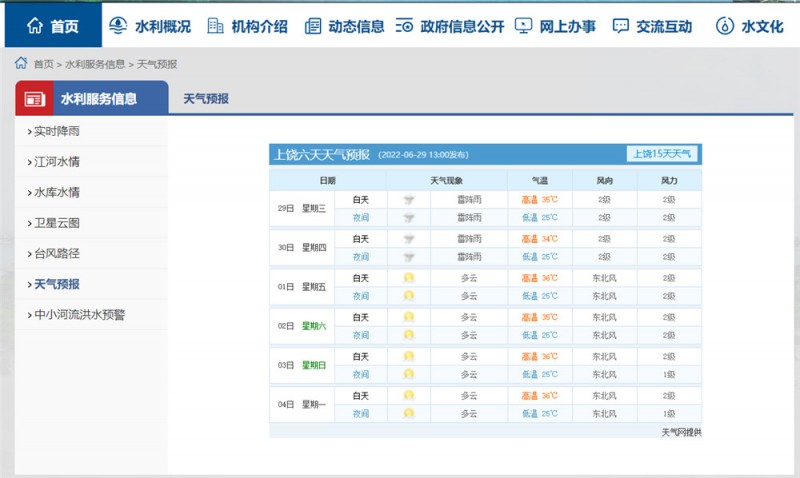The height and width of the screenshot is (478, 800).
Task: Click the 动态信息 news icon
Action: pos(312,26)
